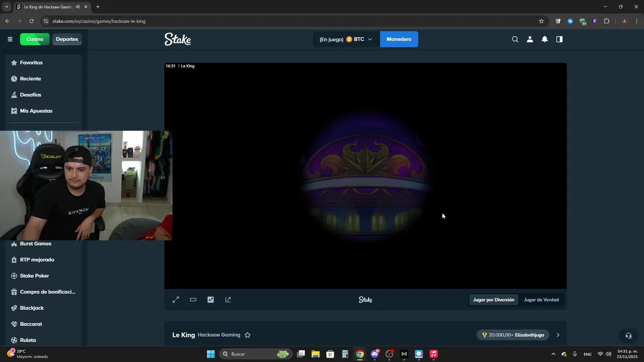This screenshot has width=644, height=362.
Task: Close the Le King browser tab
Action: (x=86, y=7)
